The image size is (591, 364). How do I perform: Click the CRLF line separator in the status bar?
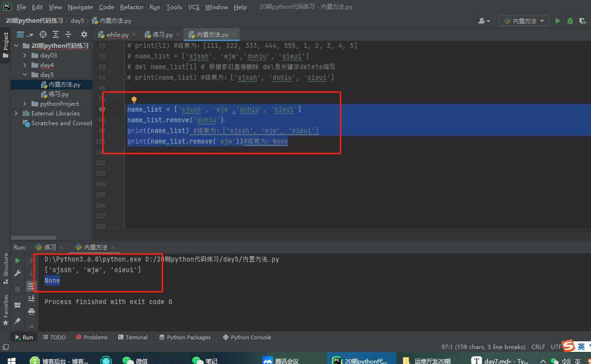(x=538, y=347)
